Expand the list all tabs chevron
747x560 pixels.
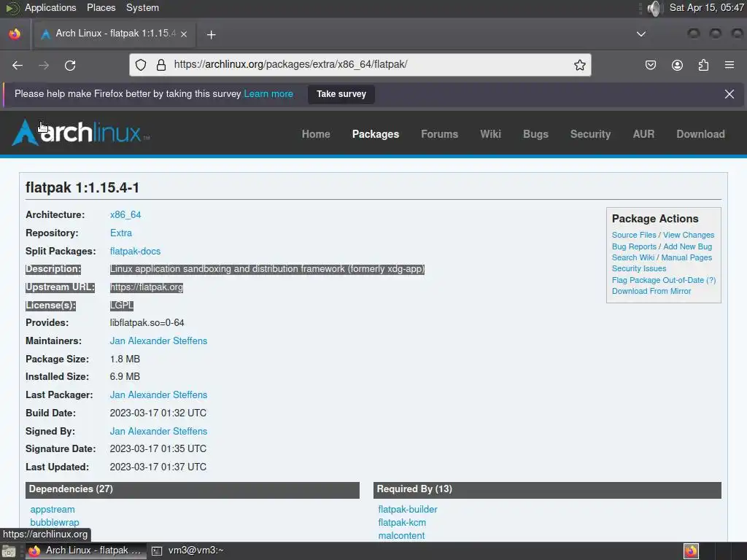[x=641, y=34]
